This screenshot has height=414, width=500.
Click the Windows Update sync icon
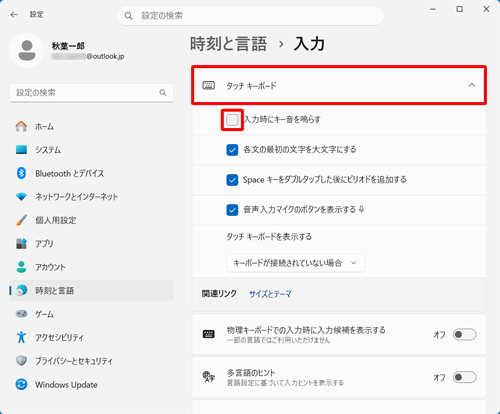pos(21,384)
